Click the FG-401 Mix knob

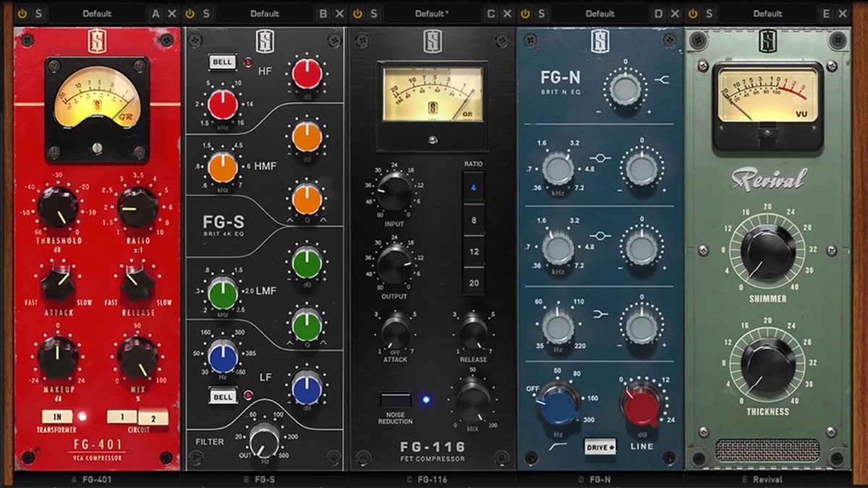tap(137, 358)
